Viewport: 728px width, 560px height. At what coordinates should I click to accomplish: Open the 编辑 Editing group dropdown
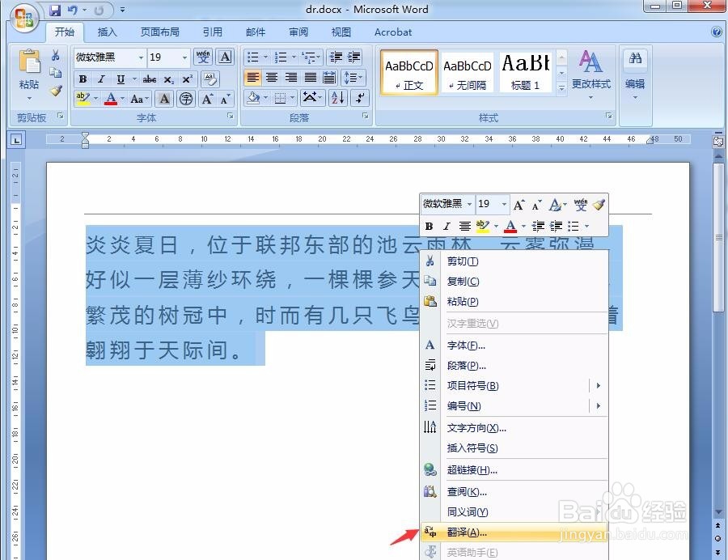635,74
